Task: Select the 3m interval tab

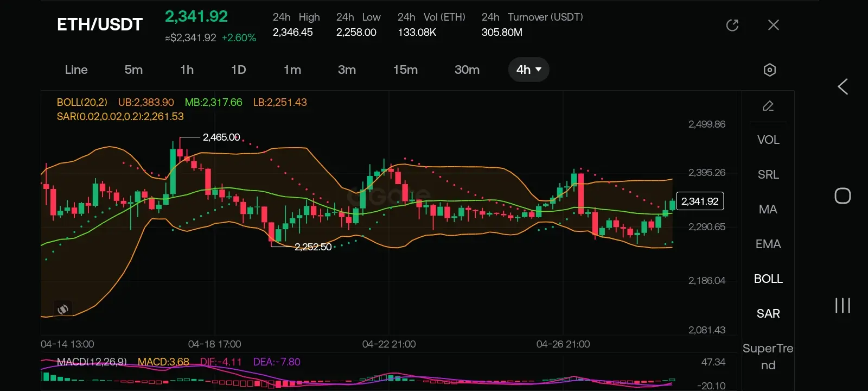Action: [x=347, y=70]
